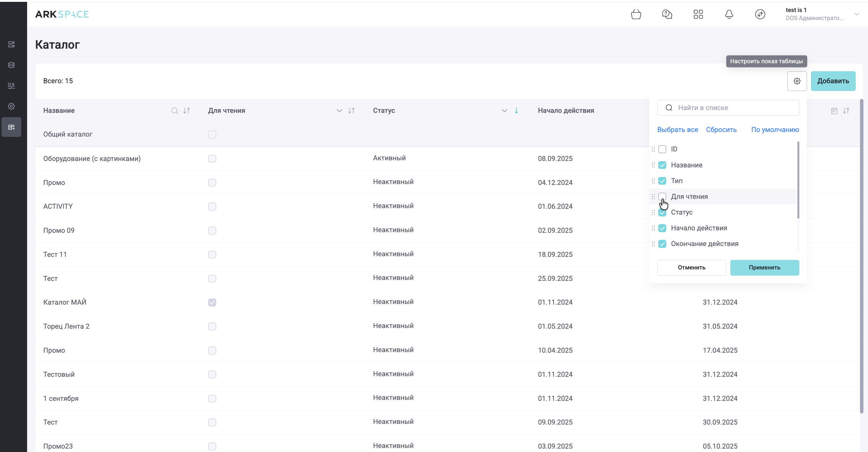Click the calendar filter icon in header

[834, 111]
